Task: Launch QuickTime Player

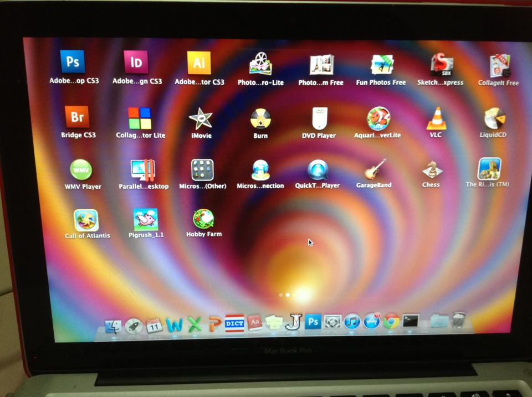Action: [318, 170]
